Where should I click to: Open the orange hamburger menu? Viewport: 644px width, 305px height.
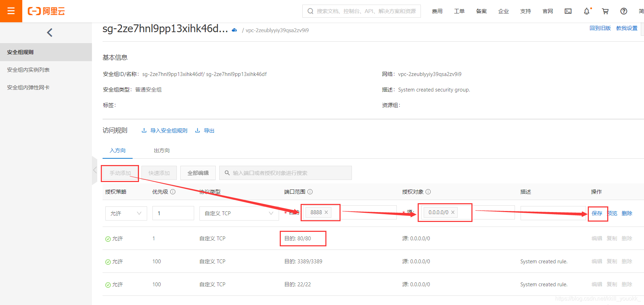(11, 11)
